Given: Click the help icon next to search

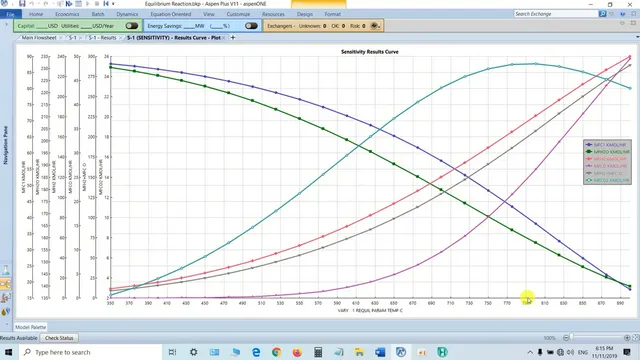Looking at the screenshot, I should 622,14.
